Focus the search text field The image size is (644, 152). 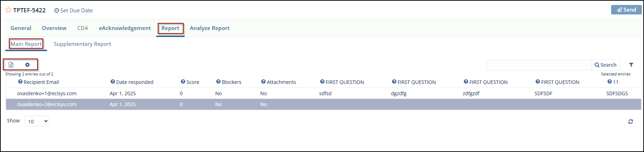tap(538, 65)
